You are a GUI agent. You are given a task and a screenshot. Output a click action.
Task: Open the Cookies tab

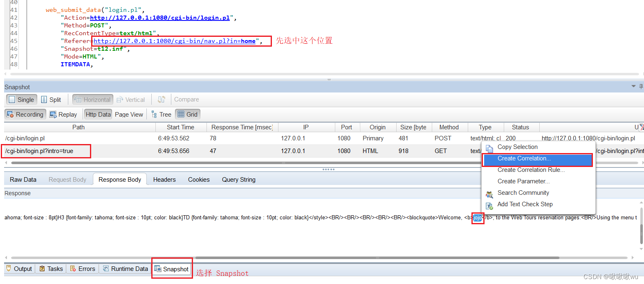(x=199, y=180)
